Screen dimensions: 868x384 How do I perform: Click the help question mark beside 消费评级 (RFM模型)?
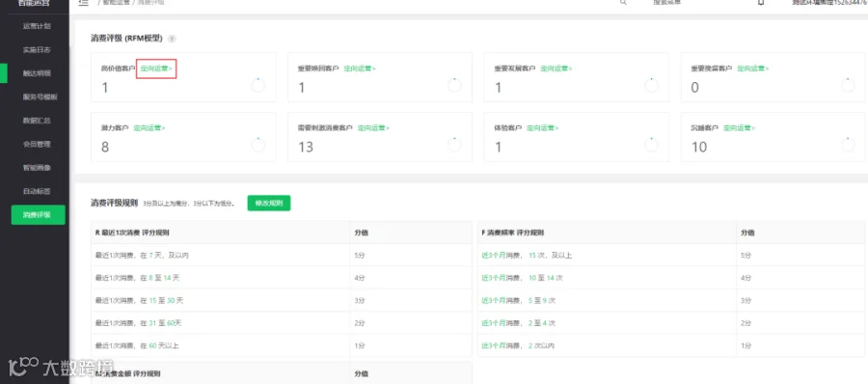[x=172, y=39]
